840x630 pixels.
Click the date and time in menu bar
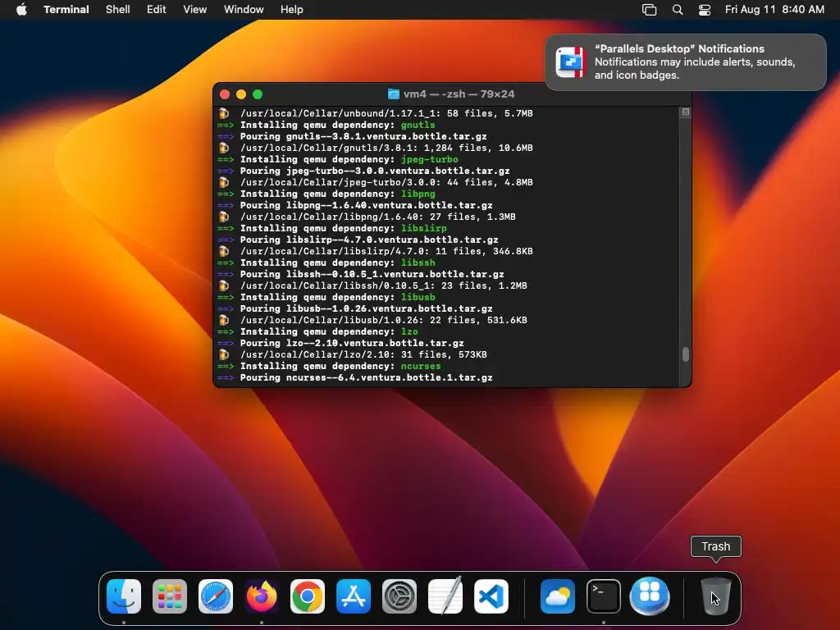(x=774, y=10)
